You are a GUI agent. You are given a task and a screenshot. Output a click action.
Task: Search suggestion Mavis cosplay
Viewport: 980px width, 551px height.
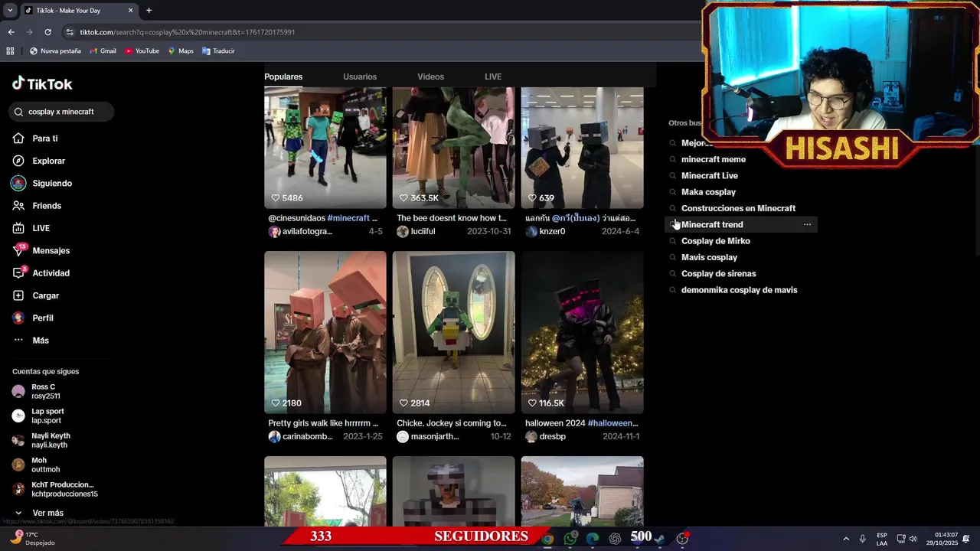[709, 257]
